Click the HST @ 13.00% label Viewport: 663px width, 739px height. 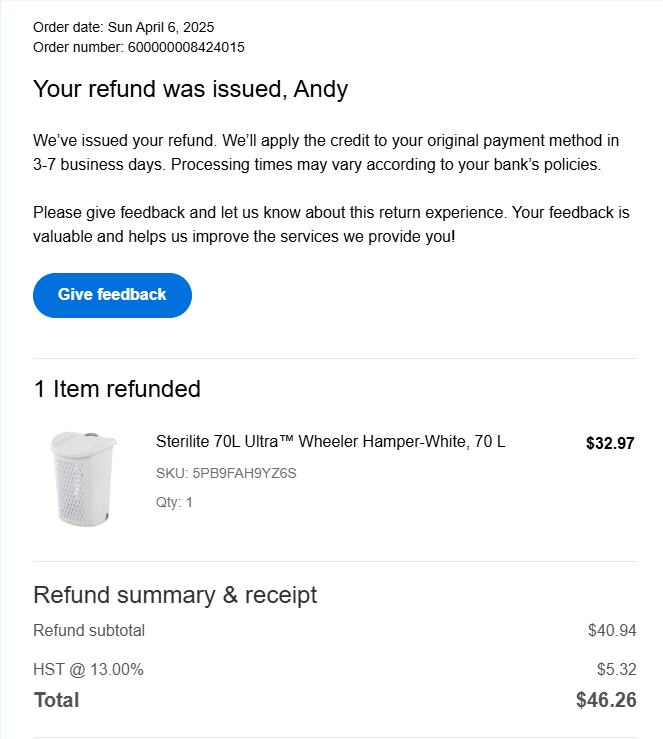pos(88,669)
